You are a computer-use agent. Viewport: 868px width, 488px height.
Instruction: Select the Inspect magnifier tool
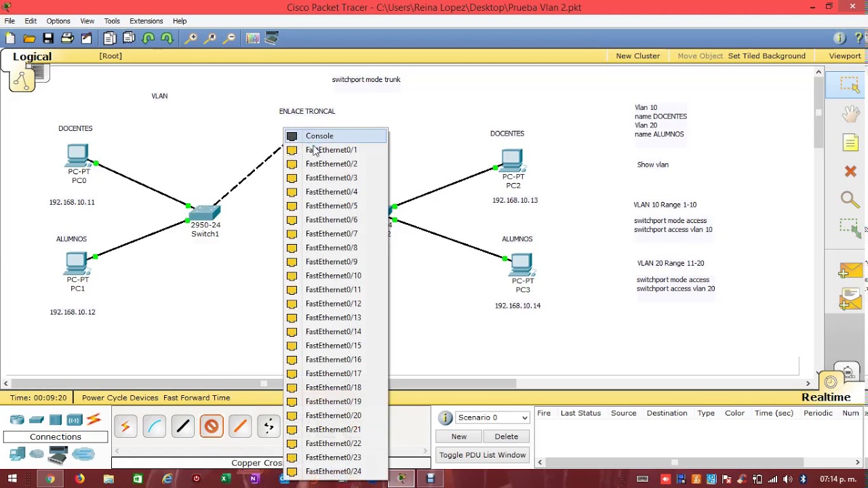[850, 199]
